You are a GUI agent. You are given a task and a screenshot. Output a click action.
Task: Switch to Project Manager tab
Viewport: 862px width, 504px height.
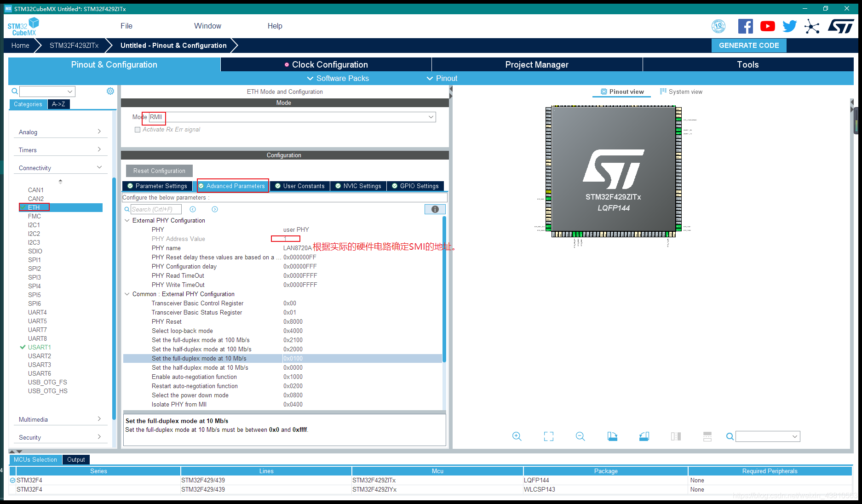(537, 64)
